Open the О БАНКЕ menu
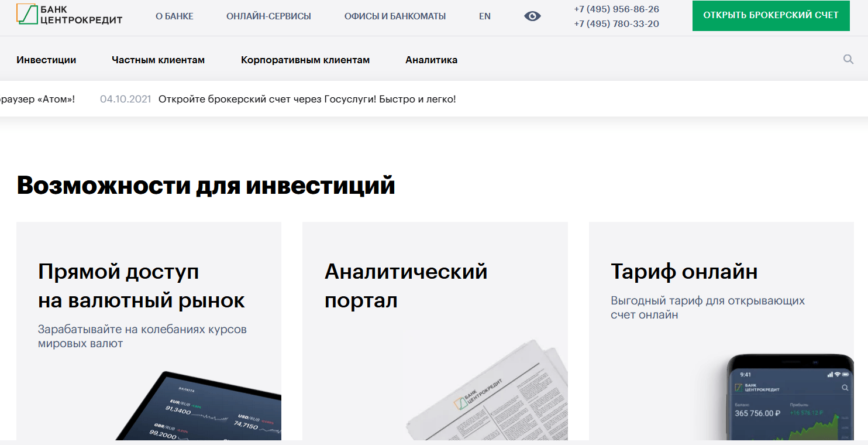This screenshot has height=445, width=868. coord(174,16)
